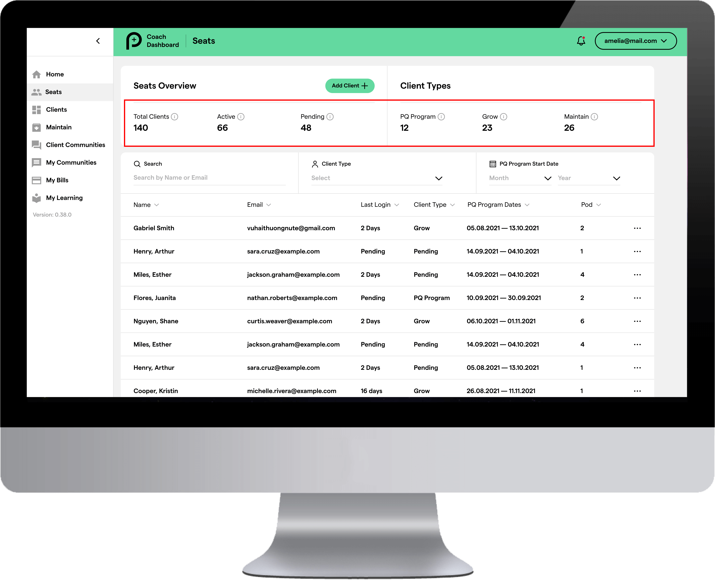Click the collapse sidebar arrow
Image resolution: width=715 pixels, height=588 pixels.
click(x=98, y=40)
